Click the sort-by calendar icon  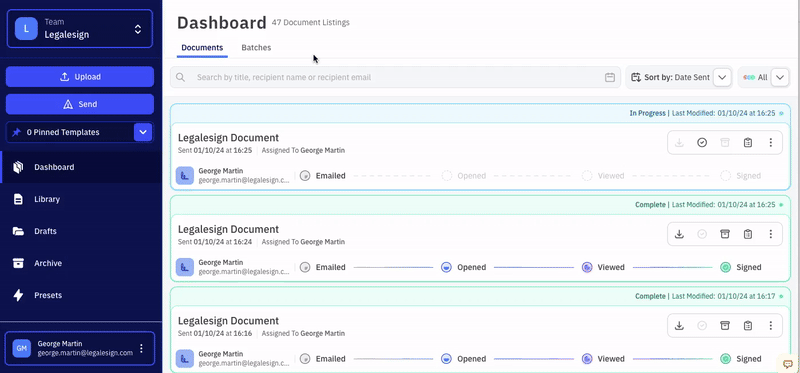[636, 78]
